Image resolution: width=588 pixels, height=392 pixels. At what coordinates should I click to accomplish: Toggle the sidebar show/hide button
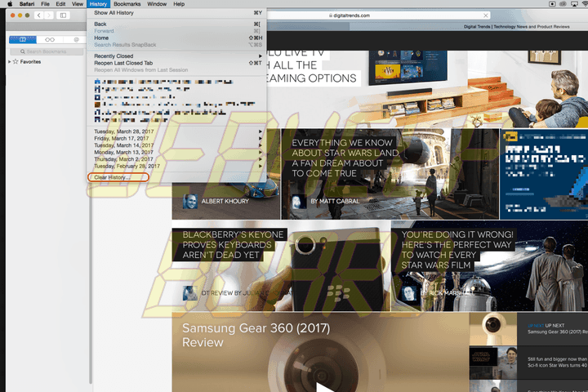tap(63, 16)
